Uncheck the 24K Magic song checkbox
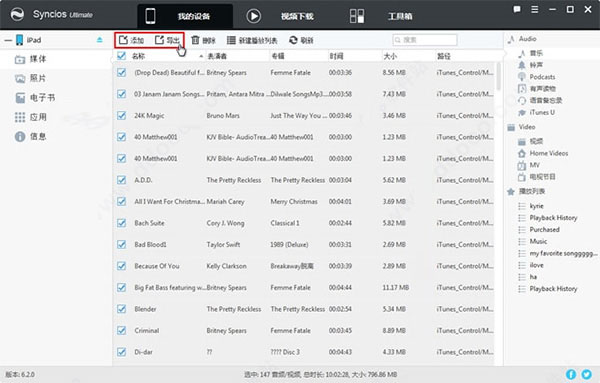 pos(122,115)
